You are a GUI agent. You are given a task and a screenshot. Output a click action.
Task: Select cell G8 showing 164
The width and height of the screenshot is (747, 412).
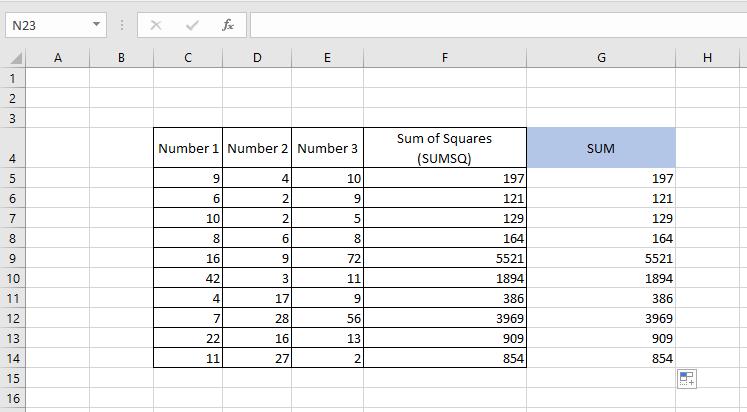[x=601, y=238]
